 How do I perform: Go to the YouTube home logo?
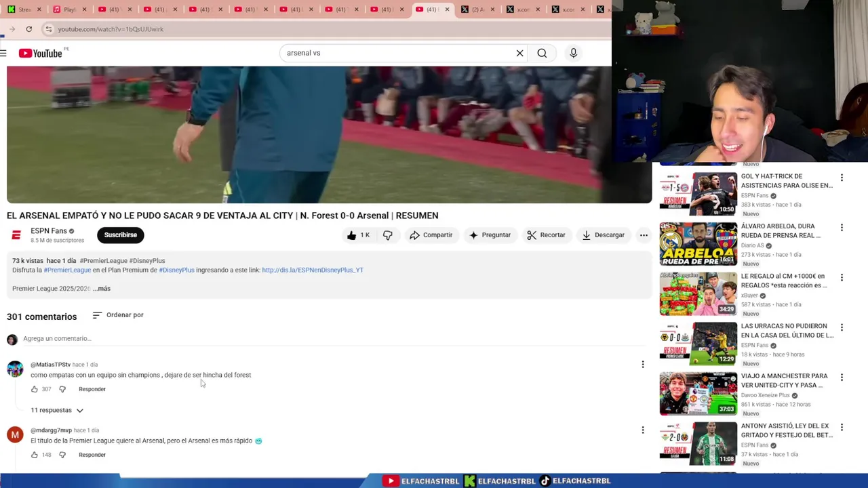point(41,53)
